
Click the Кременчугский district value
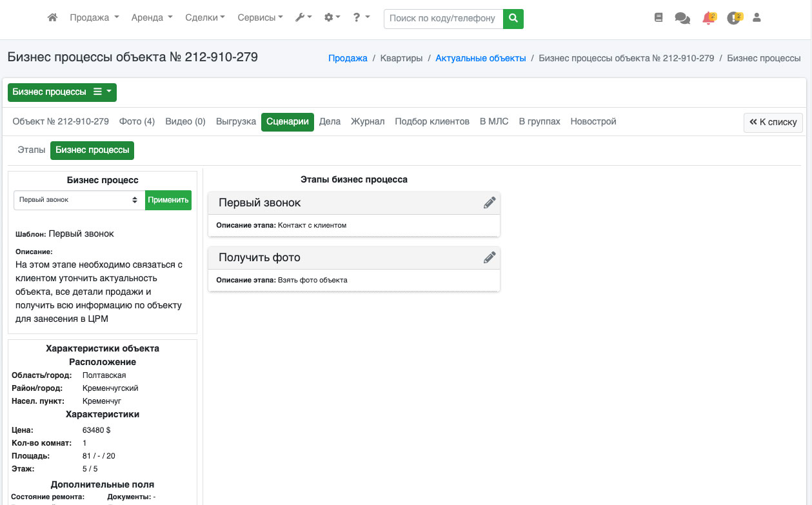110,388
